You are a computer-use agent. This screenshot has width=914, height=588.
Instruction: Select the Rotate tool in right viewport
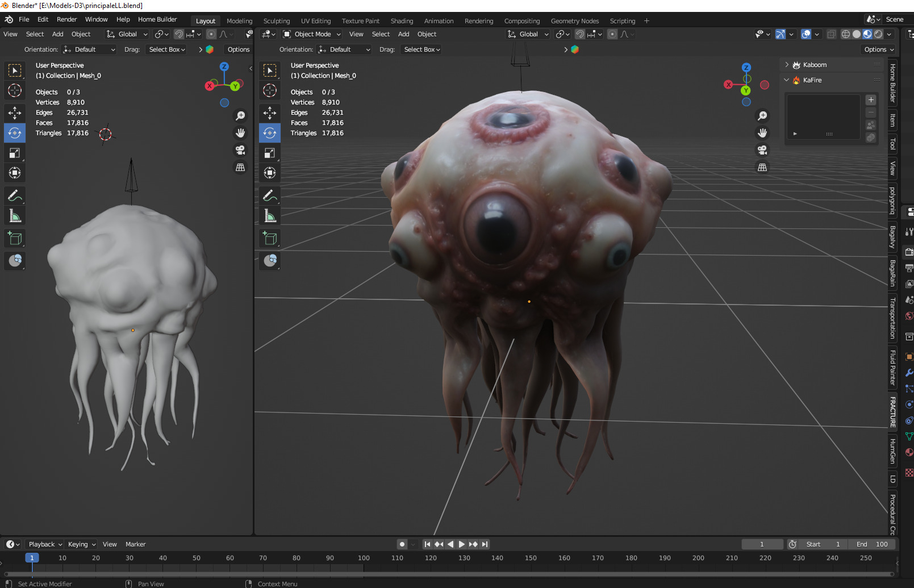point(270,133)
